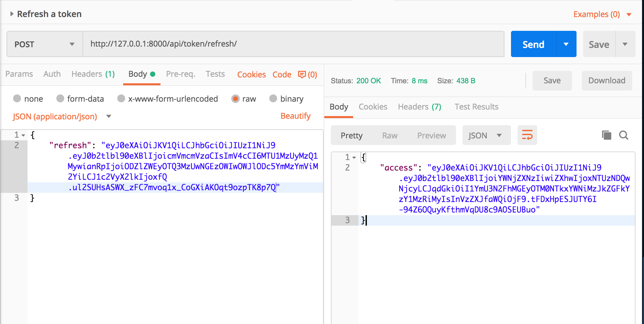Viewport: 644px width, 324px height.
Task: Switch to the Params tab
Action: click(x=19, y=74)
